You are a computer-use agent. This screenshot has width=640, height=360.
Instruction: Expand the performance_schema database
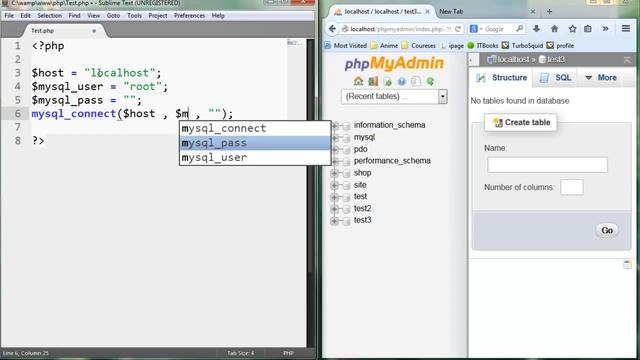pos(334,161)
